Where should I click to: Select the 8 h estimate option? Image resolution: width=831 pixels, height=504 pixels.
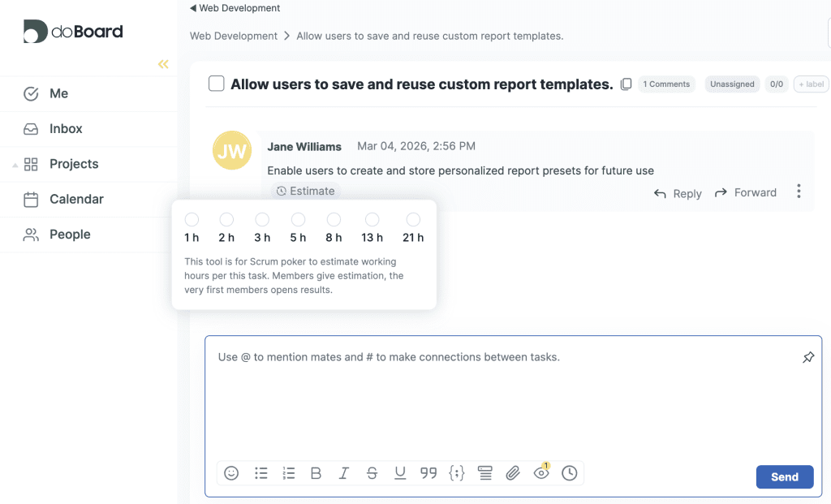334,219
